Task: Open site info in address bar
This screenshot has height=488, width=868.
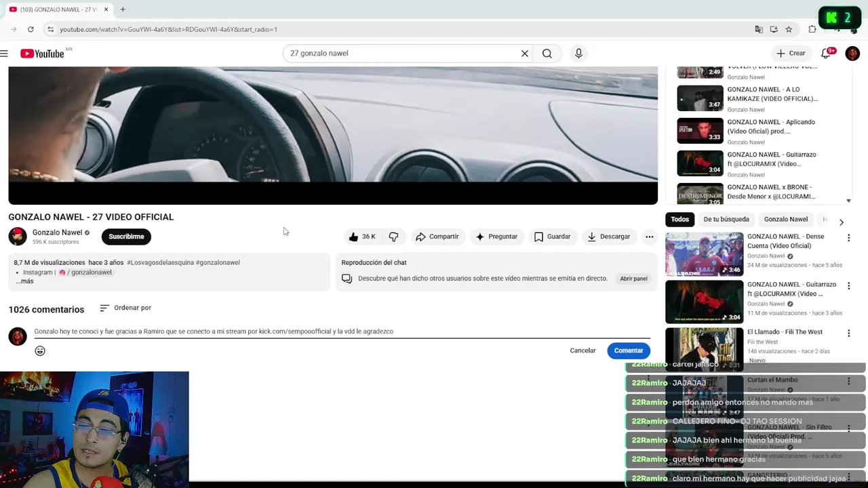Action: click(x=50, y=29)
